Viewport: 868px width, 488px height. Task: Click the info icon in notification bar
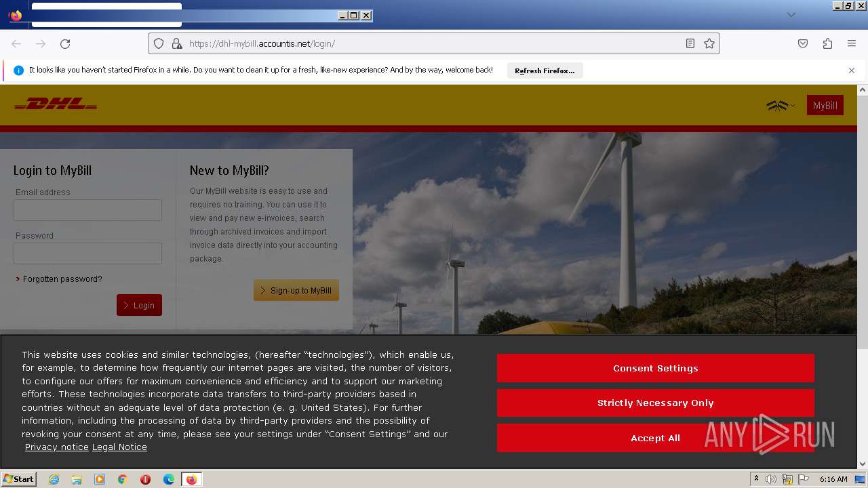(x=18, y=70)
